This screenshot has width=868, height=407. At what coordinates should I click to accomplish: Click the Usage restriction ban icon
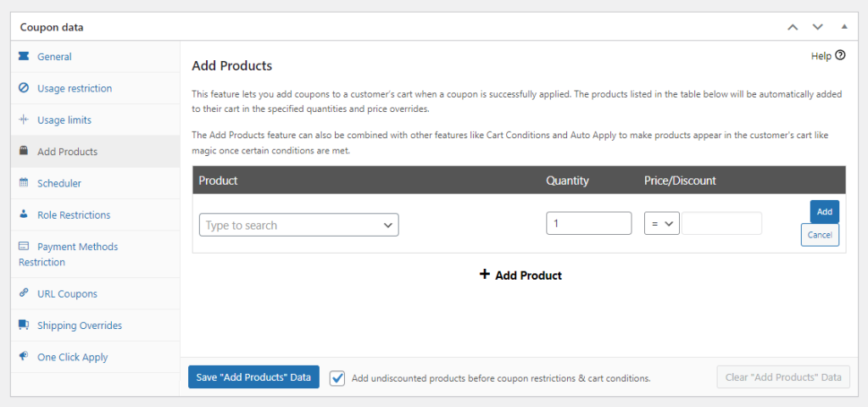point(24,88)
